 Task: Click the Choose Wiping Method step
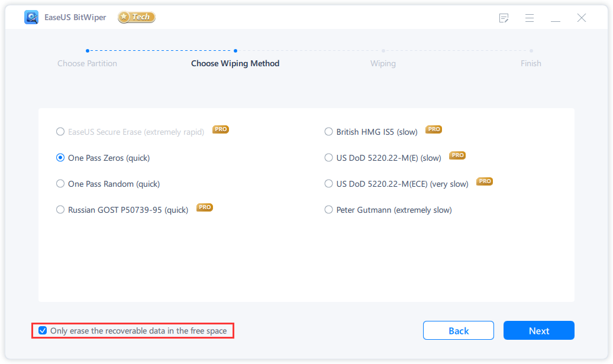(x=235, y=63)
